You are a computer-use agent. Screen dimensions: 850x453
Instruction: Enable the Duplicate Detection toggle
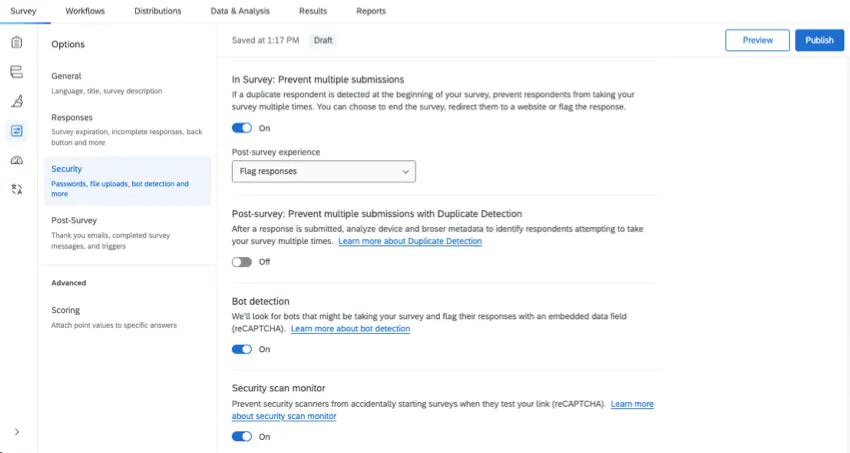pos(242,262)
